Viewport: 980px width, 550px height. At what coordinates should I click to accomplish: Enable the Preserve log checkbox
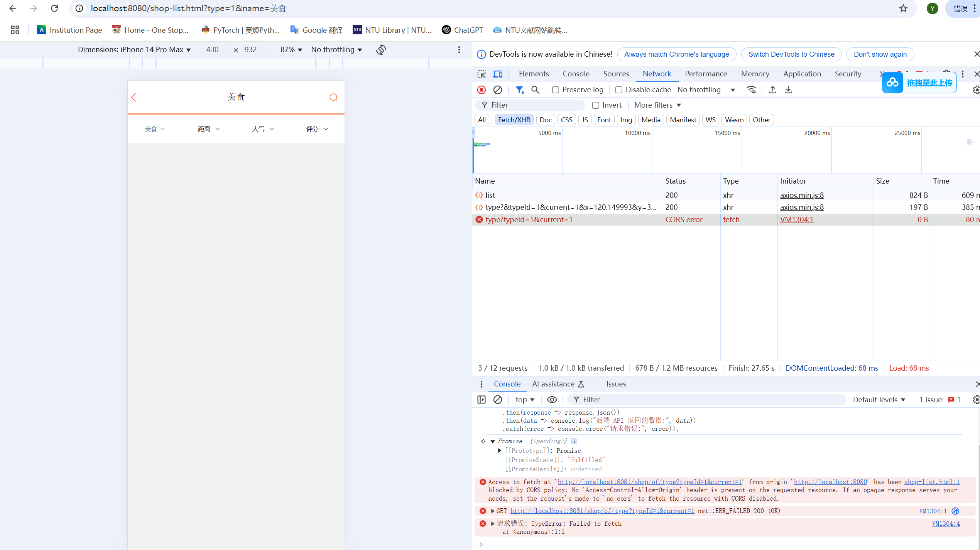556,90
